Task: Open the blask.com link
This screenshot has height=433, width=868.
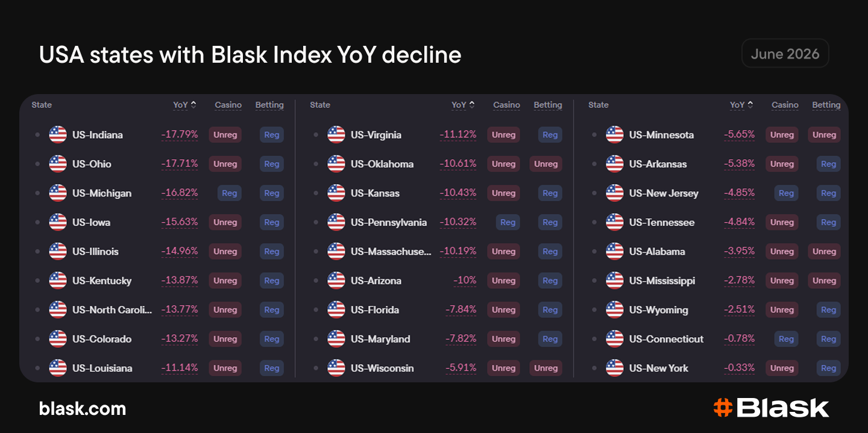Action: pos(83,409)
